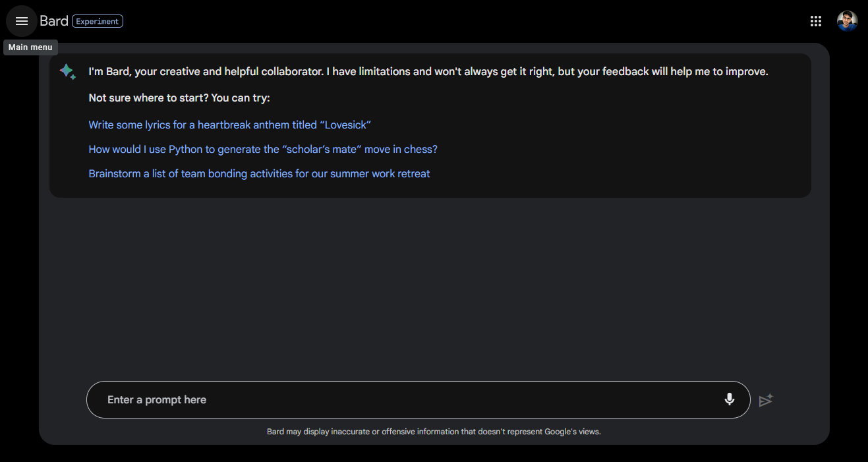Click "Google's views" in the footer disclaimer
Screen dimensions: 868x462
tap(572, 432)
